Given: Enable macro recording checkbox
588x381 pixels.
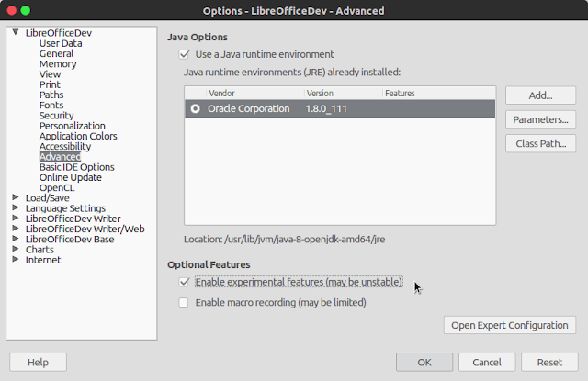Looking at the screenshot, I should click(184, 302).
